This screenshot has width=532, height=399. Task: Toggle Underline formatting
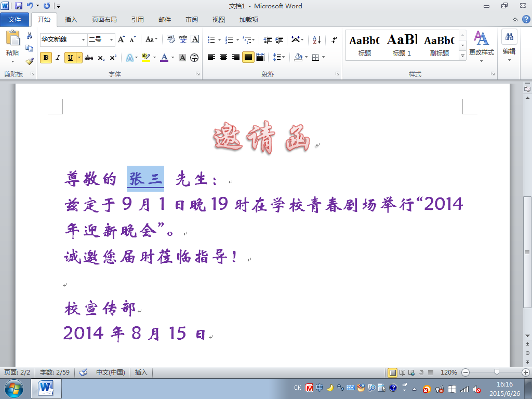pos(70,58)
